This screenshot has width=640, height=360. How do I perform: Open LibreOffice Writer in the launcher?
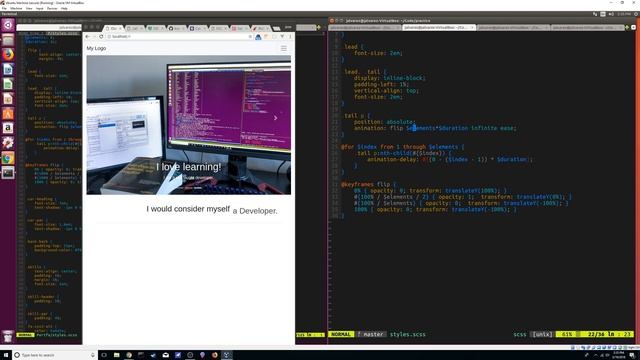pyautogui.click(x=8, y=69)
